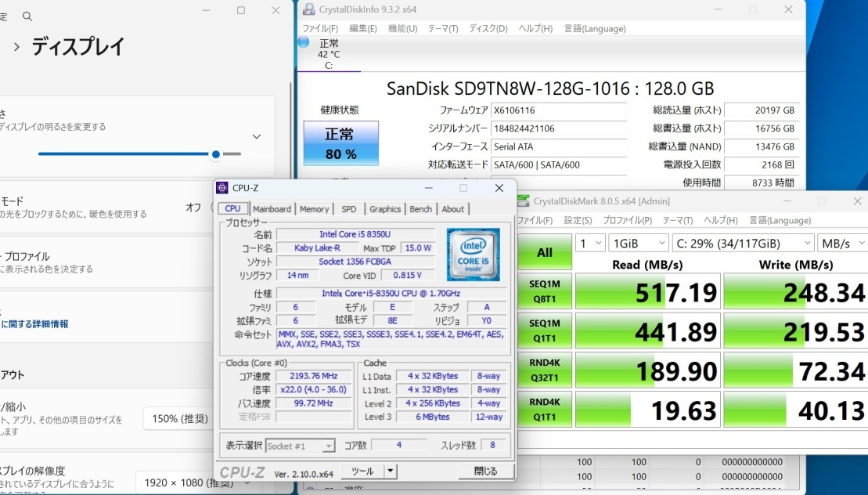
Task: Click the CPU-Z purple chip icon in title bar
Action: tap(222, 188)
